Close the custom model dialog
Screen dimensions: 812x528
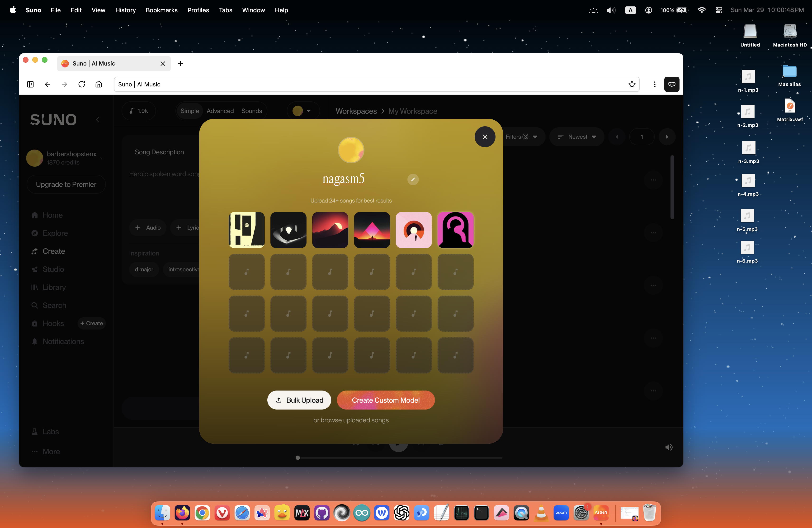pyautogui.click(x=485, y=137)
